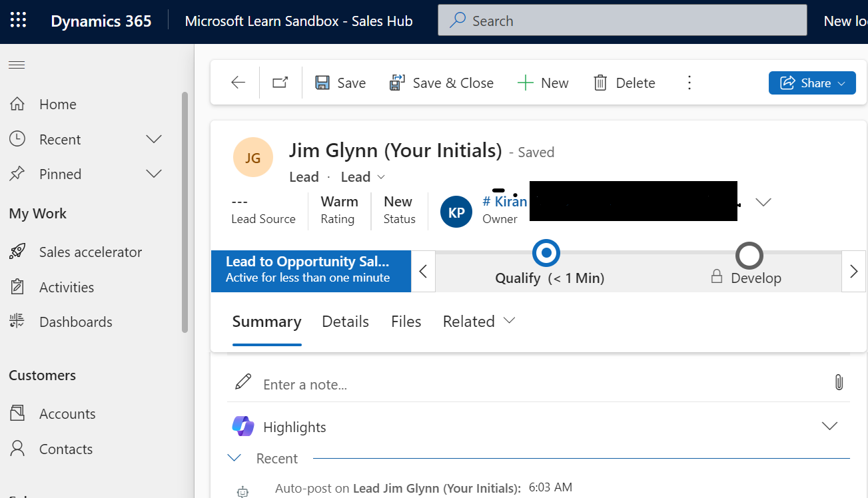This screenshot has height=498, width=868.
Task: Click the Copilot Highlights icon
Action: click(x=243, y=426)
